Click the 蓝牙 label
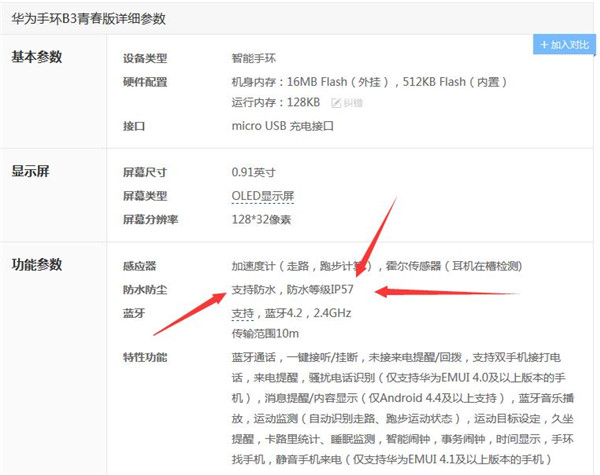The height and width of the screenshot is (475, 600). pos(134,313)
